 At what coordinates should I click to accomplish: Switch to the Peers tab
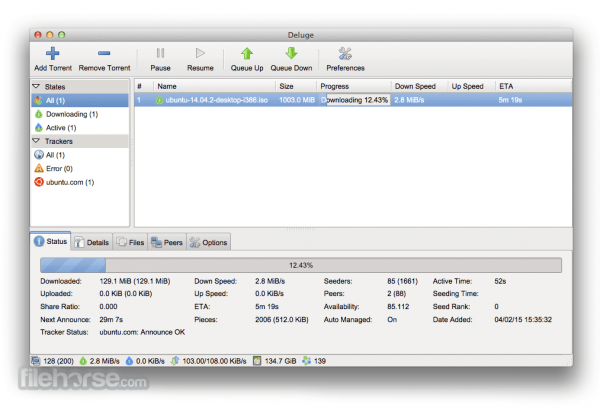167,242
